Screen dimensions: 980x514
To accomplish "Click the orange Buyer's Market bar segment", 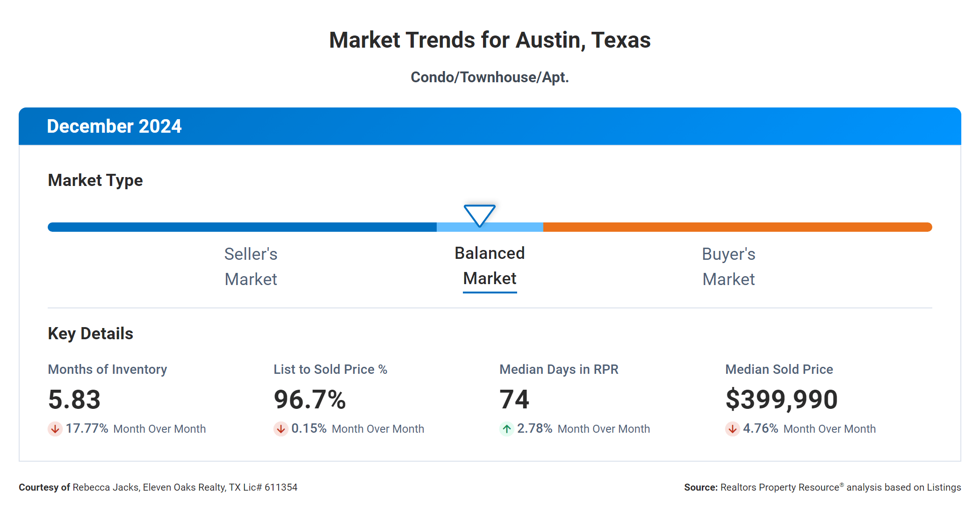I will [737, 227].
